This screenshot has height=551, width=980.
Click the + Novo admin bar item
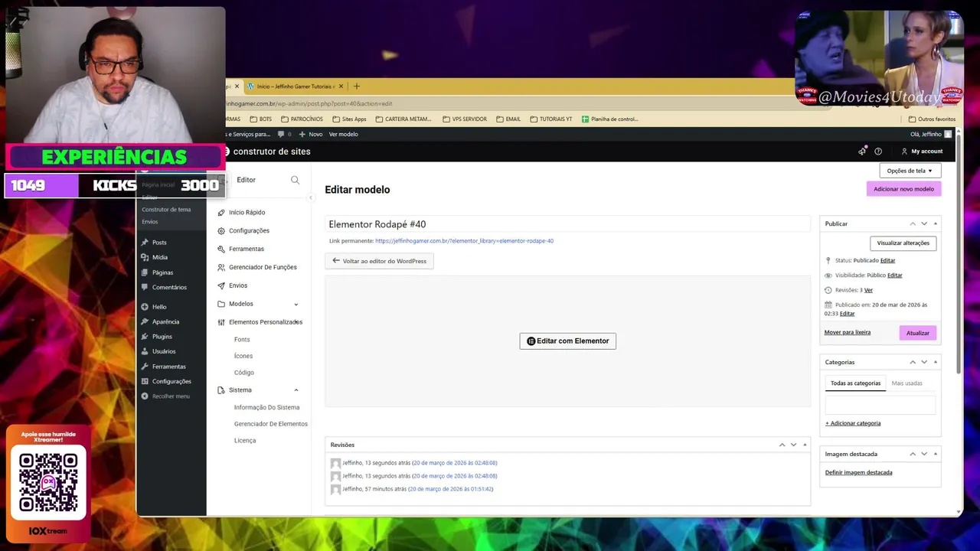(312, 134)
